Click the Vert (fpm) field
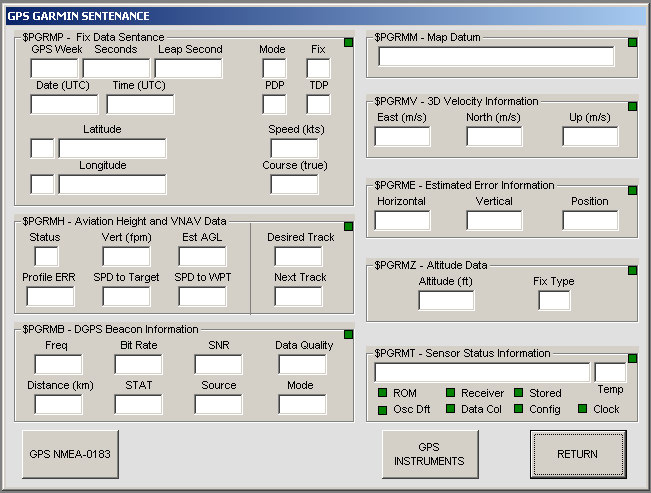651x493 pixels. pos(126,256)
